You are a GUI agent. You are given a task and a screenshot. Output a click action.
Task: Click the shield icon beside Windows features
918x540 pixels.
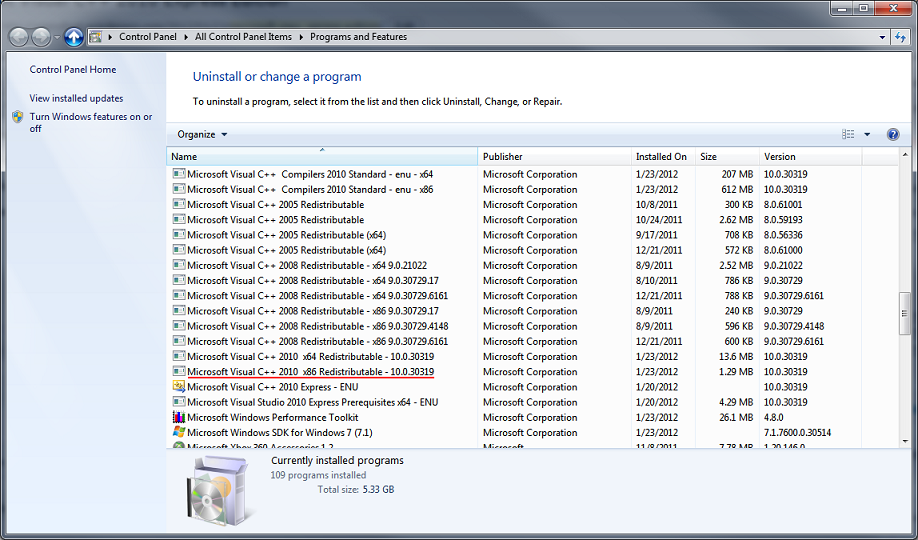(18, 117)
